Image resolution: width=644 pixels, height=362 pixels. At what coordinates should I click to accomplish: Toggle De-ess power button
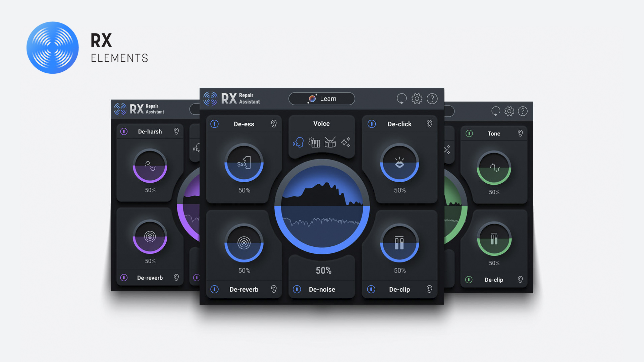[215, 124]
